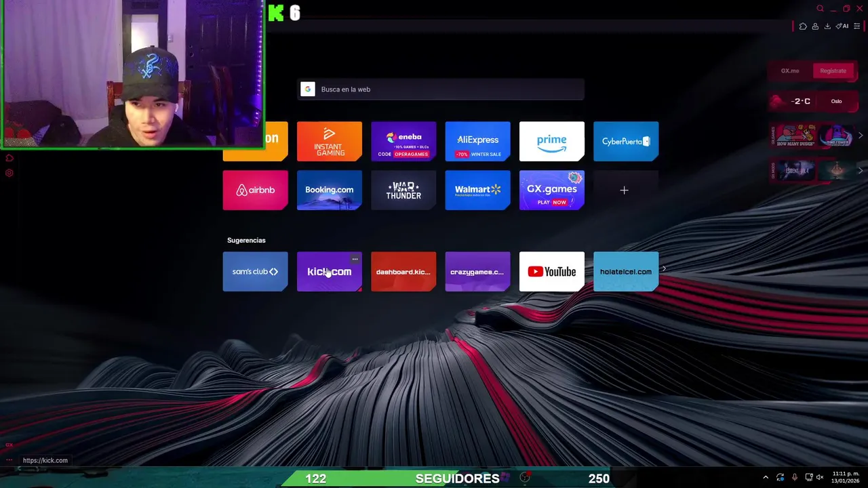Open the GX.games speed dial tile
868x488 pixels.
552,190
